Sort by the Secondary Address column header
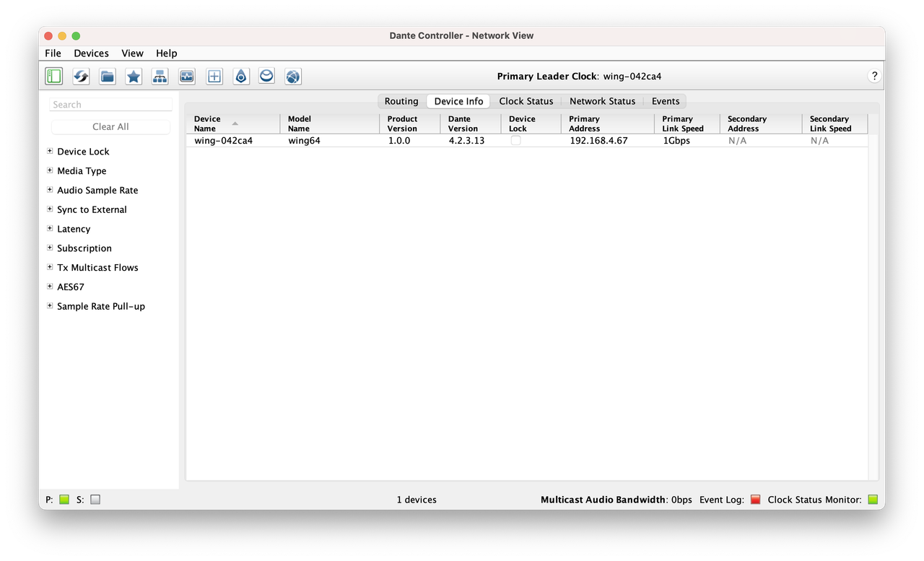Image resolution: width=924 pixels, height=561 pixels. click(x=760, y=123)
